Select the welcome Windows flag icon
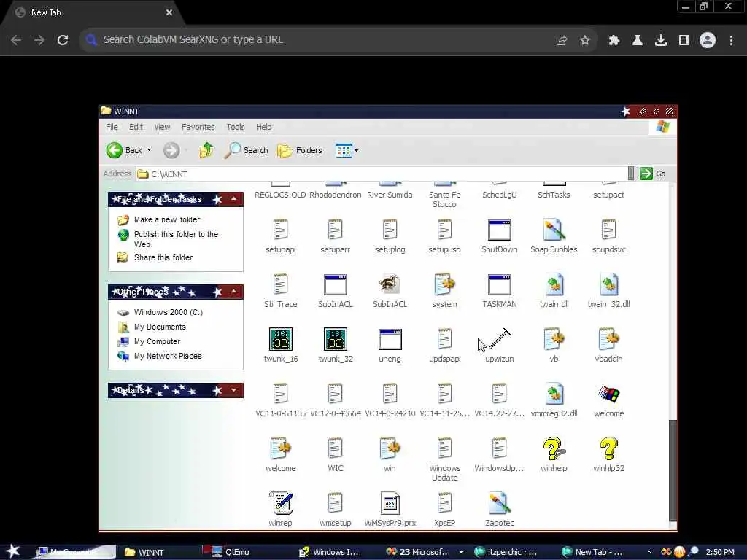The width and height of the screenshot is (747, 560). tap(608, 394)
